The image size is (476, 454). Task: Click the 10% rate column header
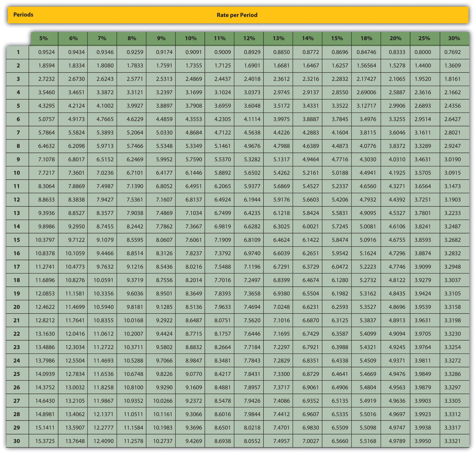tap(191, 38)
